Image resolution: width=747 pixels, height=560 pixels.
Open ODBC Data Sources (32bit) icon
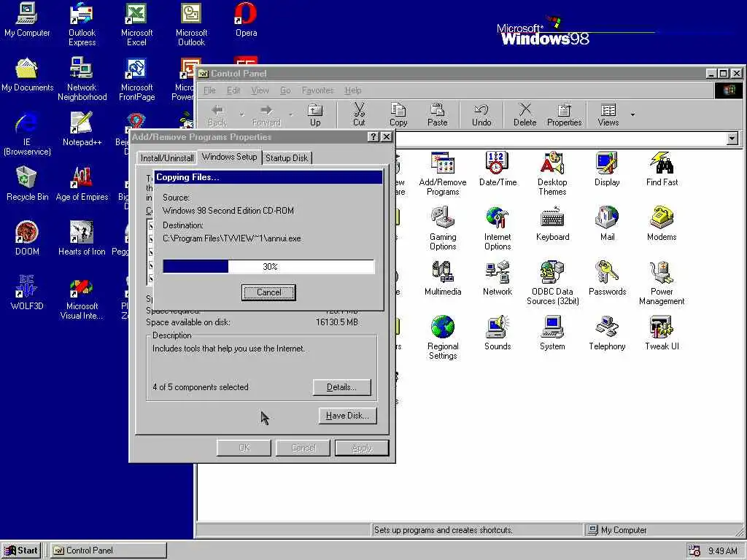552,283
